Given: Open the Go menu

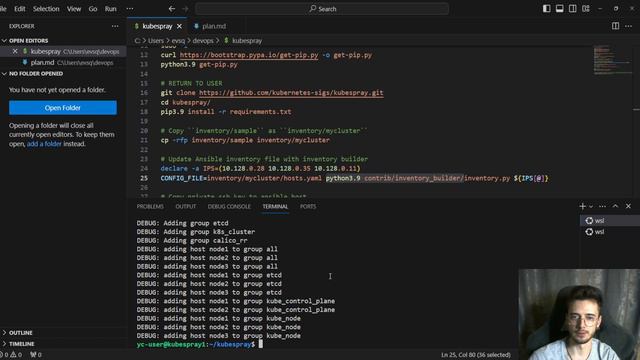Looking at the screenshot, I should [x=93, y=9].
